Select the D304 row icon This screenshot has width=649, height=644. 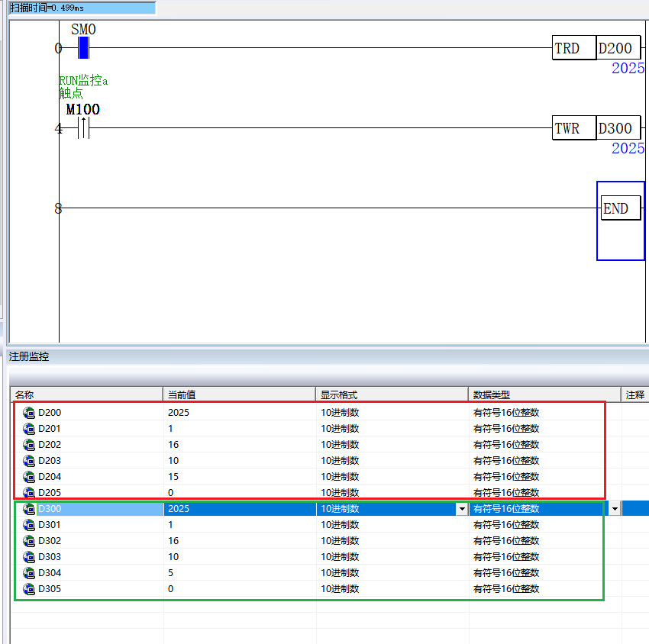[x=30, y=573]
